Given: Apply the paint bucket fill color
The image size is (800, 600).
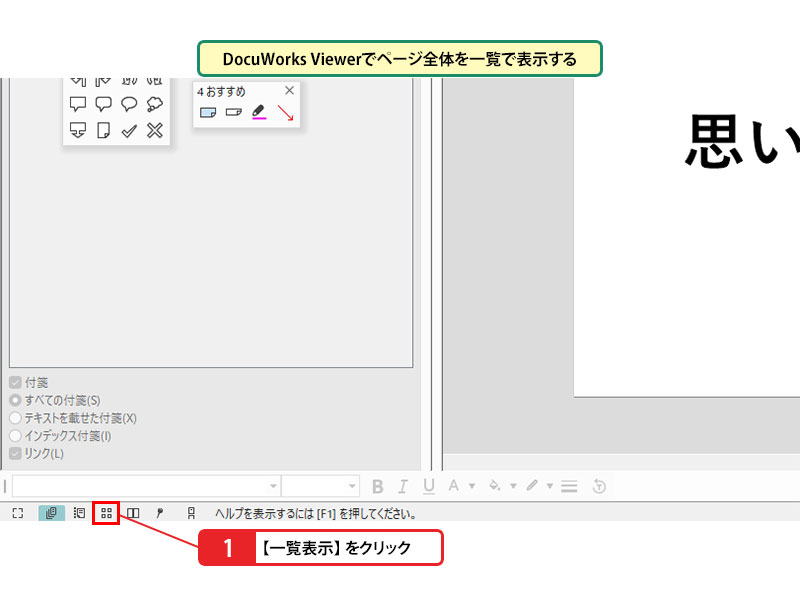Looking at the screenshot, I should [494, 485].
